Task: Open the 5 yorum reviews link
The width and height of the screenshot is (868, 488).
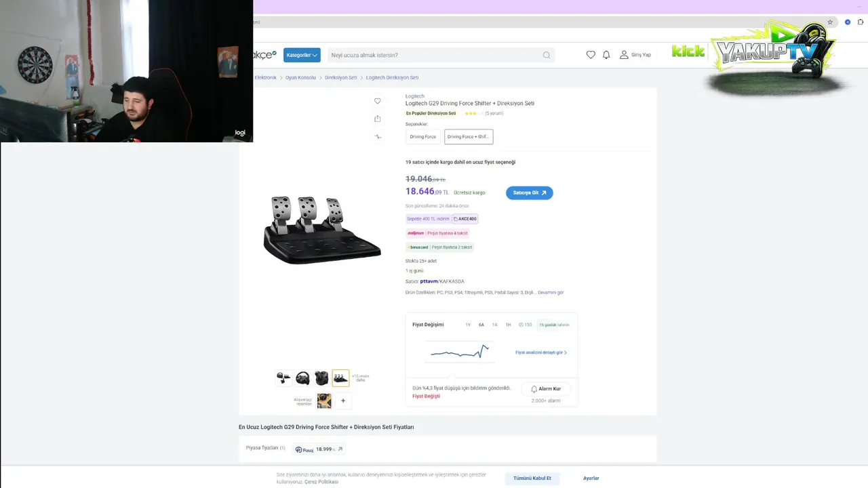Action: (x=494, y=113)
